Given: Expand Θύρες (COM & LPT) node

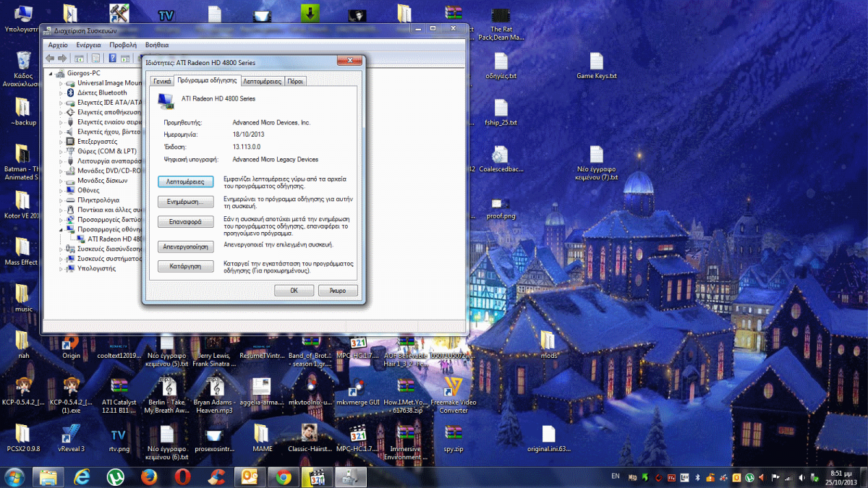Looking at the screenshot, I should pos(61,151).
